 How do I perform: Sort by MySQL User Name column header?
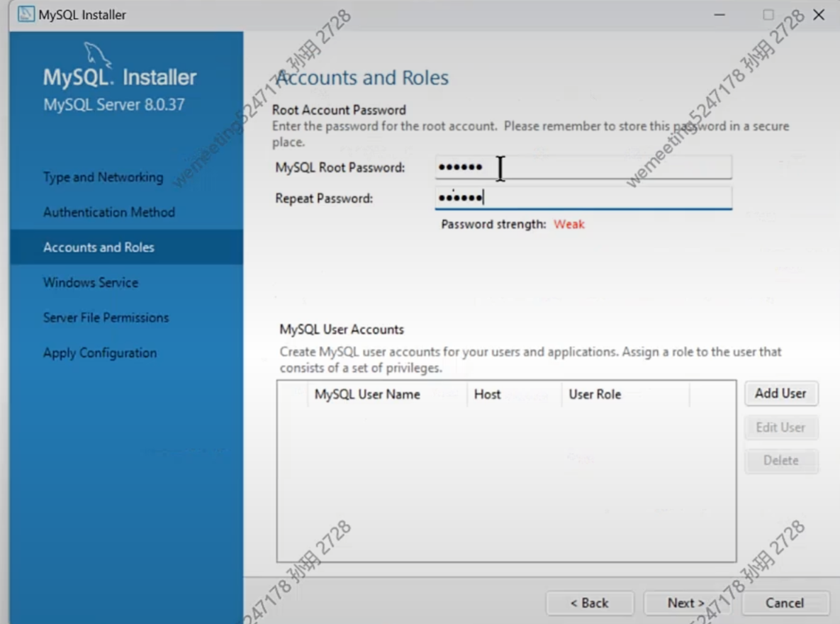[387, 394]
